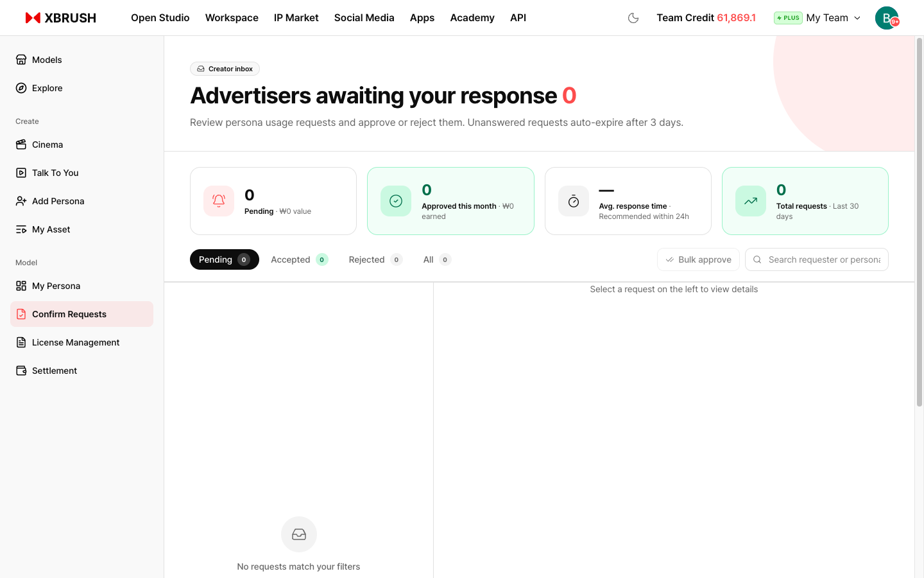Open Social Media in the top nav
Viewport: 924px width, 578px height.
coord(364,18)
